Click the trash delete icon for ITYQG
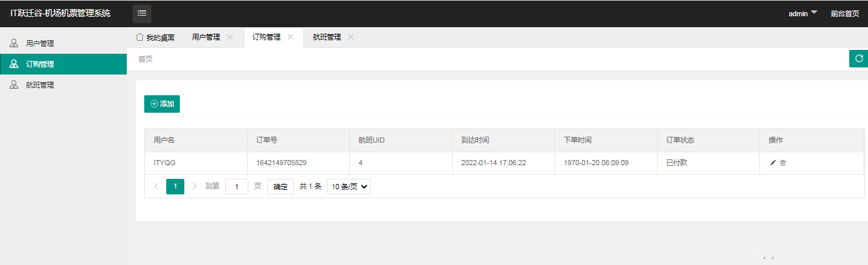 pos(783,163)
